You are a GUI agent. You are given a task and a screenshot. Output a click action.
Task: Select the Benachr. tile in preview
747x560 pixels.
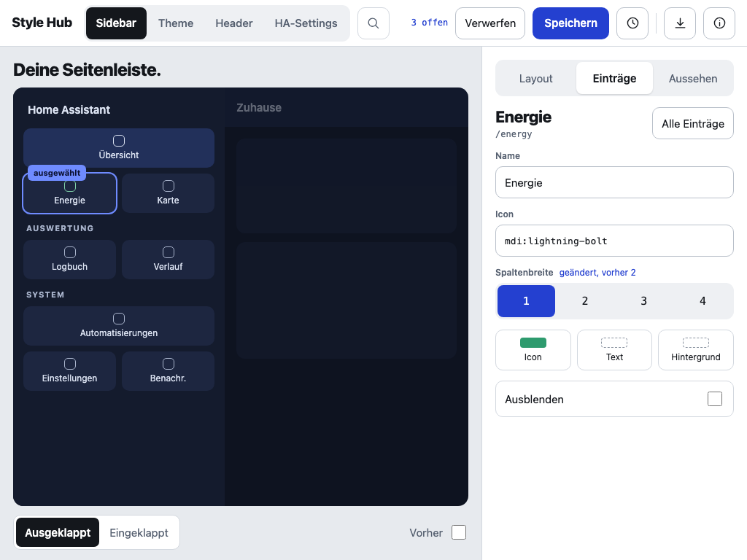point(169,371)
